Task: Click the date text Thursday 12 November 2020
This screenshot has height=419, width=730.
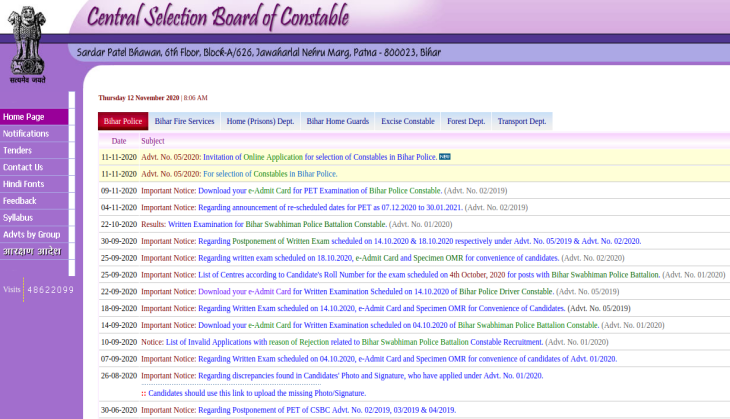Action: click(x=139, y=98)
